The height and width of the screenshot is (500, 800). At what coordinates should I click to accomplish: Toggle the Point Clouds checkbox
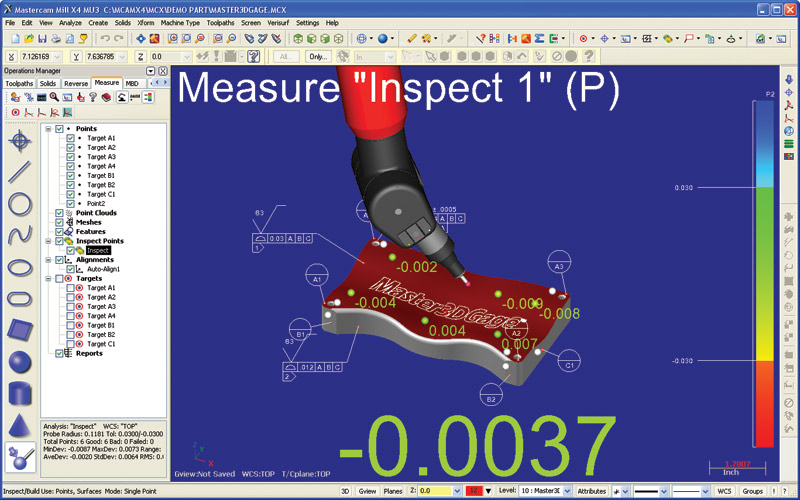[x=60, y=213]
